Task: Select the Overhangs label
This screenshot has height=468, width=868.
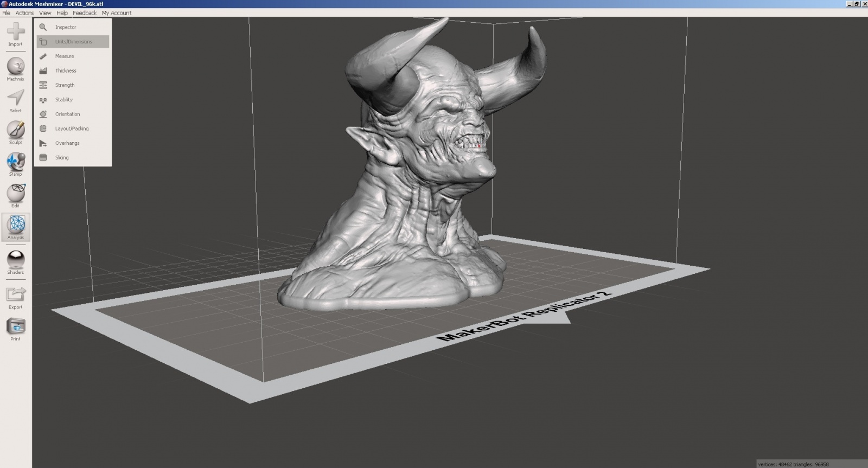Action: tap(67, 143)
